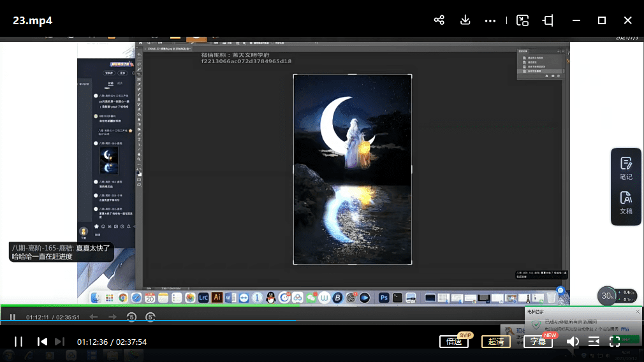
Task: Download the 23.mp4 video
Action: tap(465, 20)
